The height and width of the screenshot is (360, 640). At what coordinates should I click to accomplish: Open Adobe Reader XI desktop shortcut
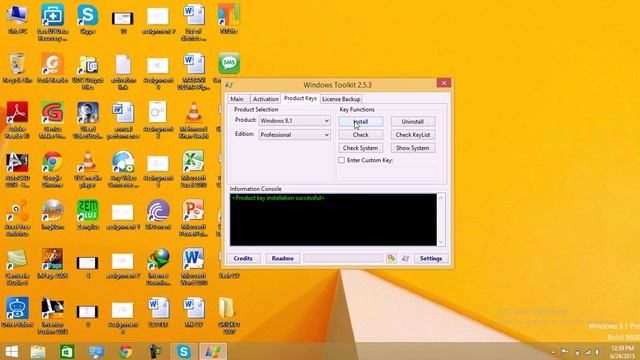point(17,120)
